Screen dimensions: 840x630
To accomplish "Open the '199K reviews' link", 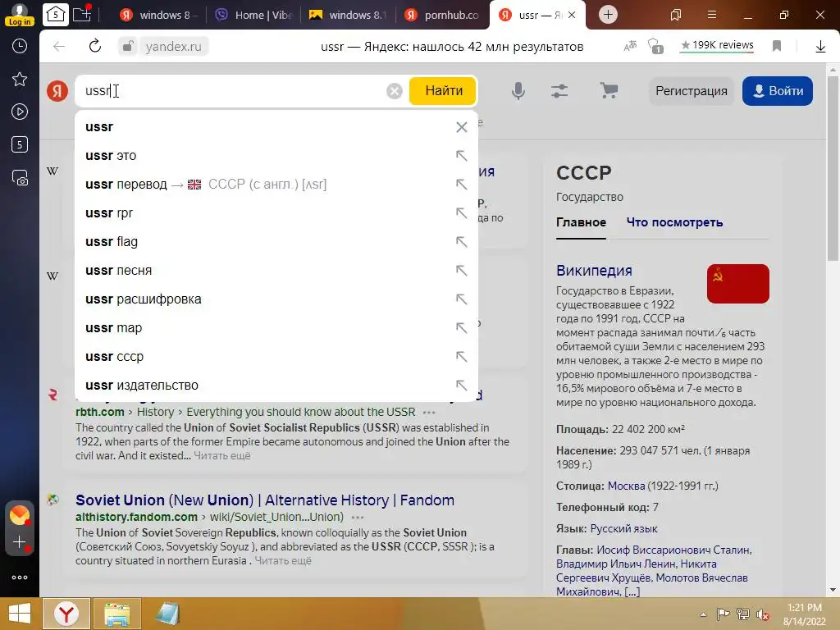I will pyautogui.click(x=717, y=46).
